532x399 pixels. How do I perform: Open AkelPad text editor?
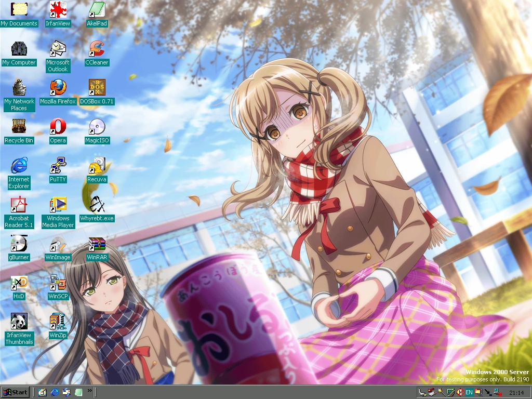(96, 9)
